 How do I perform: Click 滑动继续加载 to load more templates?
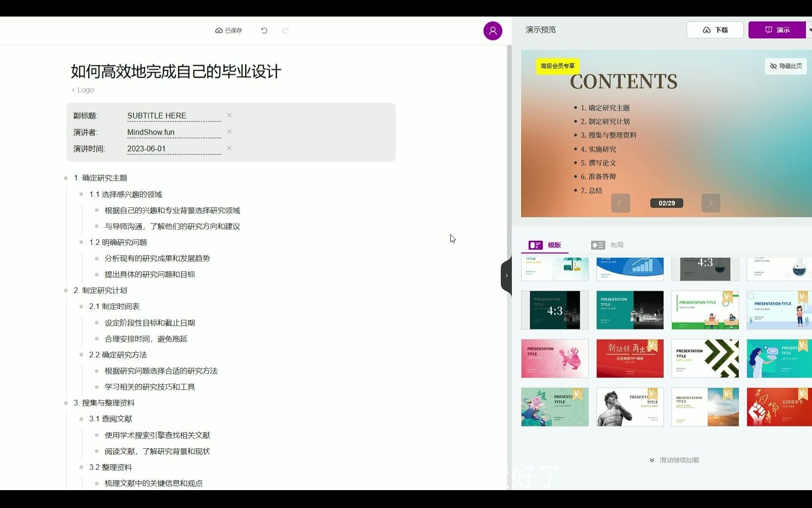pos(674,460)
